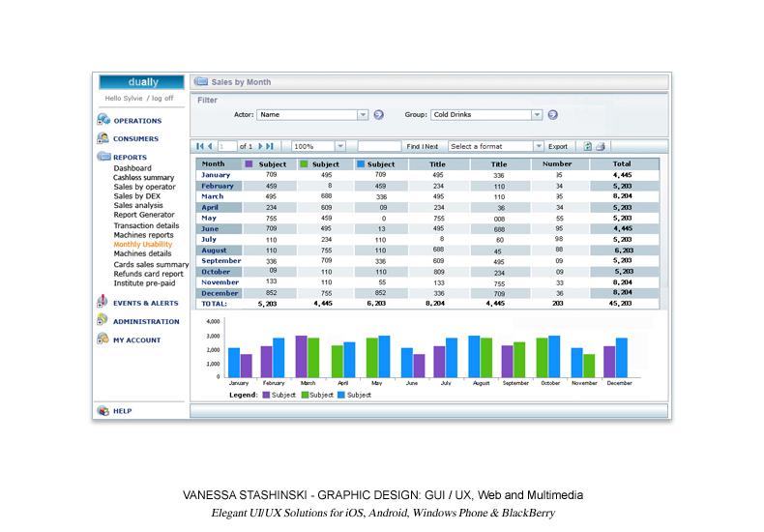The image size is (764, 532).
Task: Open Sales by operator report
Action: point(145,187)
